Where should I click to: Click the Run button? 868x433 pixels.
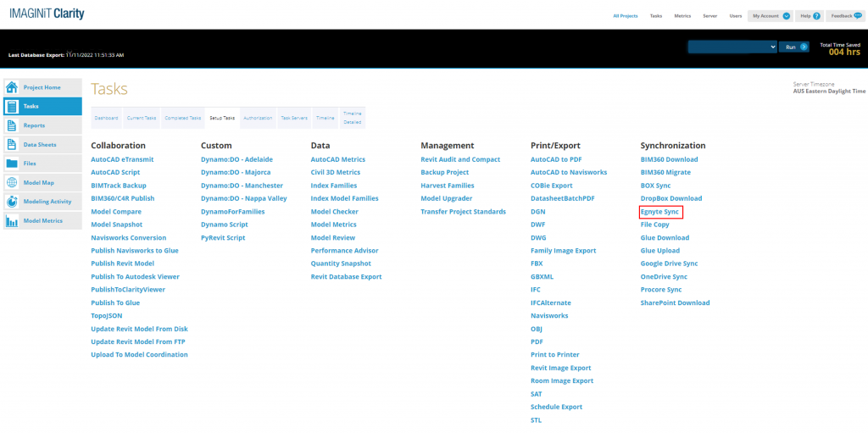pyautogui.click(x=793, y=47)
